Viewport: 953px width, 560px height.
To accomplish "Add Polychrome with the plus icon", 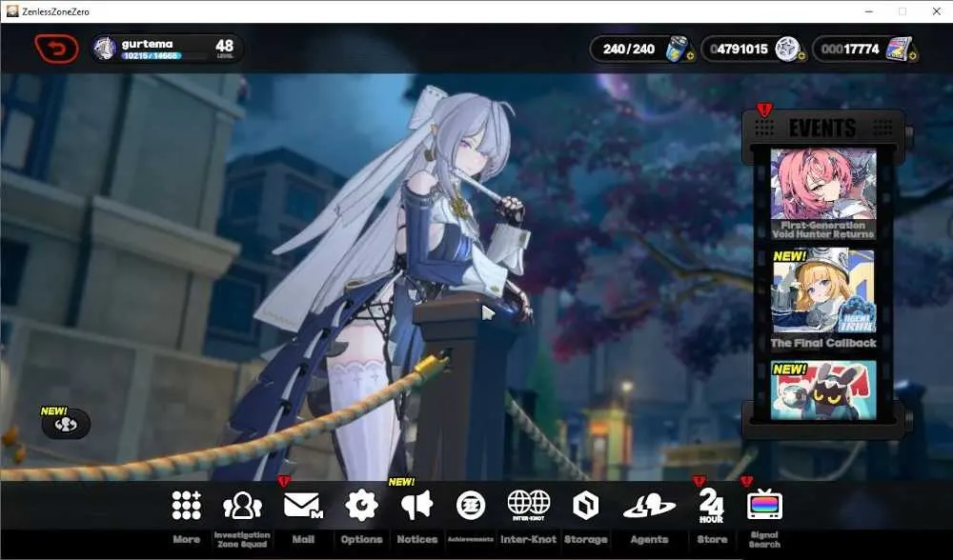I will point(912,56).
